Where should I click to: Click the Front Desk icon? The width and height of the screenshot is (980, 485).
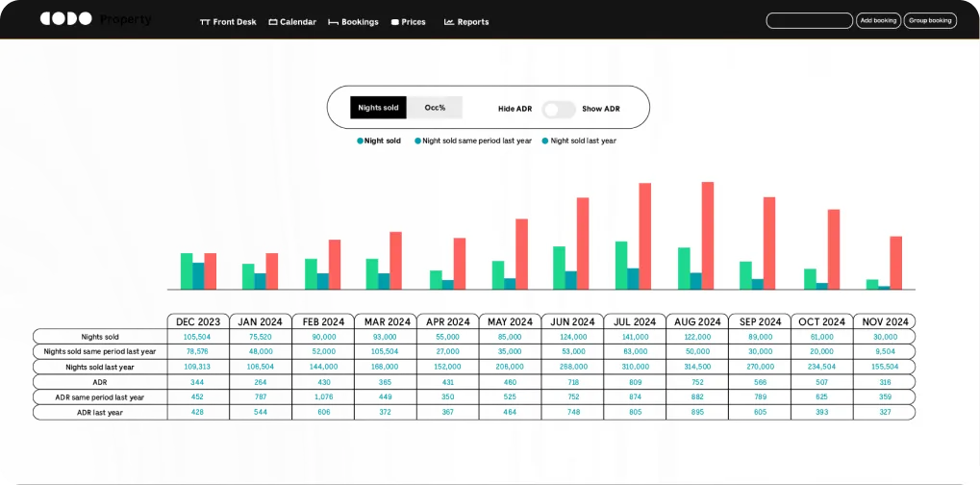(x=205, y=22)
